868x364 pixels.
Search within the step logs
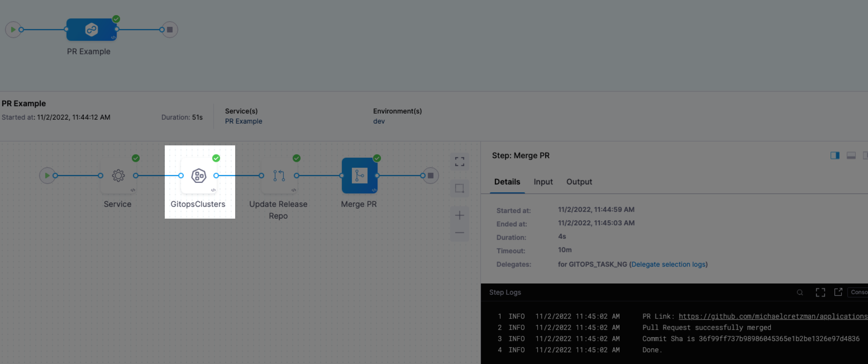click(x=800, y=292)
